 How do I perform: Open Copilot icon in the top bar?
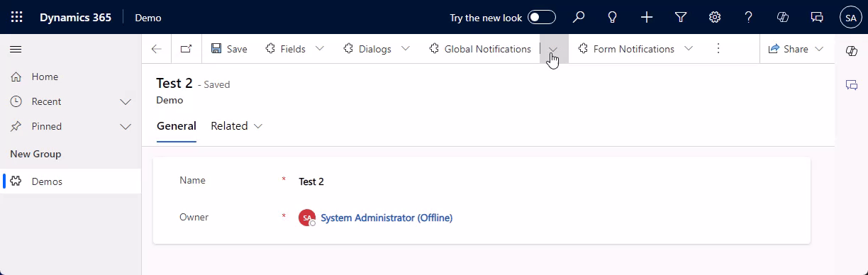click(783, 17)
